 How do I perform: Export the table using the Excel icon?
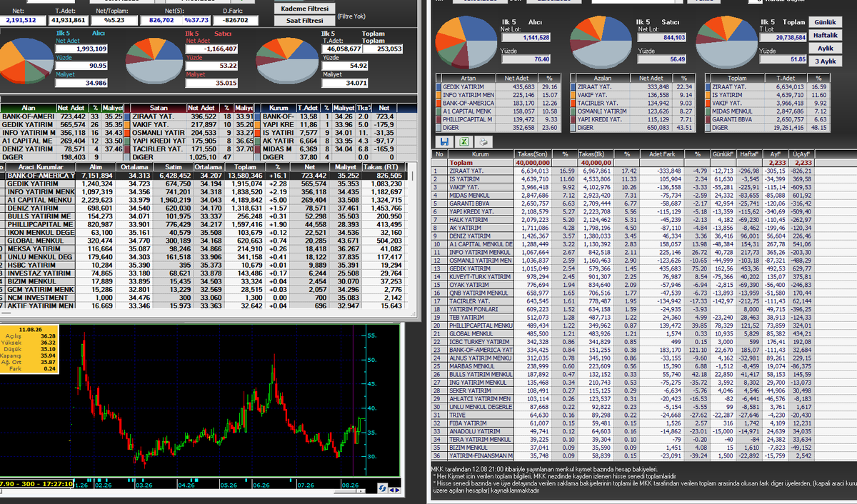(463, 141)
